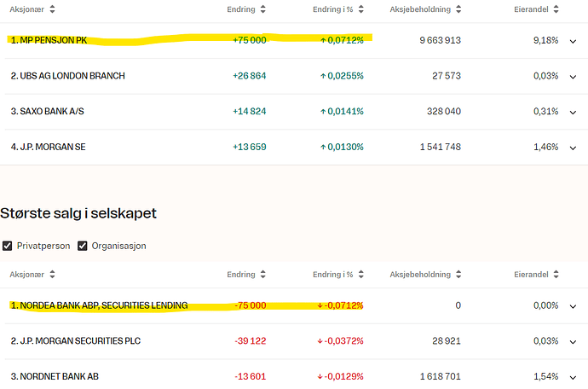
Task: Expand the SAXO BANK A/S row
Action: [573, 113]
